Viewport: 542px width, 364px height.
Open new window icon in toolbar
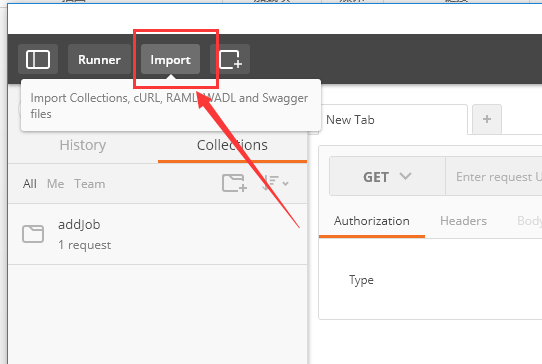[x=230, y=59]
